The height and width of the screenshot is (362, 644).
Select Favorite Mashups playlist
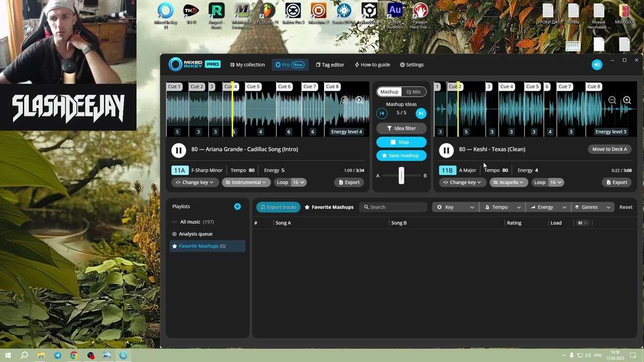click(x=207, y=246)
